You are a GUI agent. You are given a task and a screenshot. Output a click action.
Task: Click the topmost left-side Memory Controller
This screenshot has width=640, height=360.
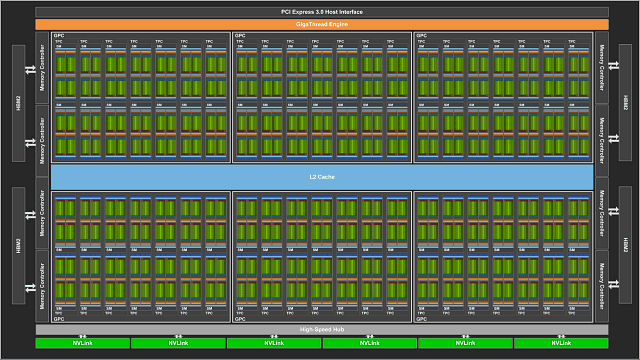[x=42, y=68]
